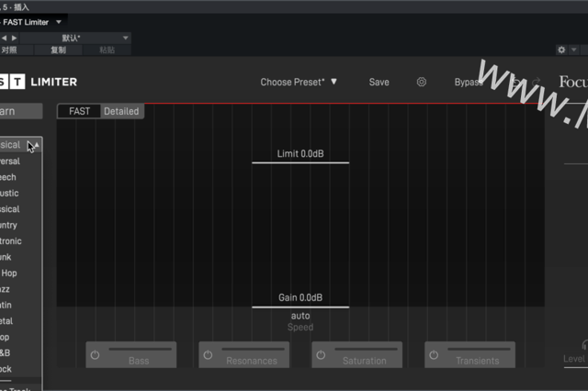Toggle Transients module power icon
This screenshot has height=391, width=588.
tap(434, 354)
